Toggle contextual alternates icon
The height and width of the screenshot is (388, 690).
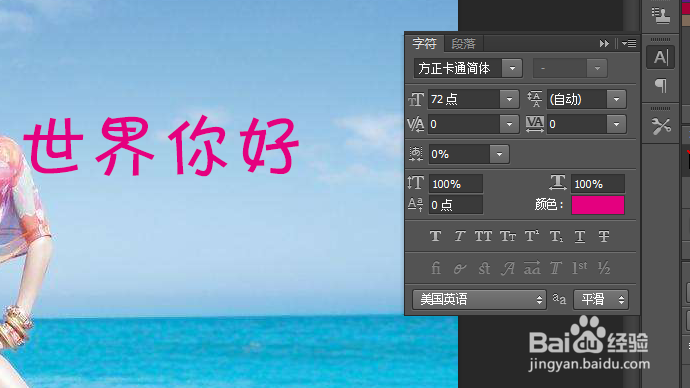pyautogui.click(x=460, y=268)
